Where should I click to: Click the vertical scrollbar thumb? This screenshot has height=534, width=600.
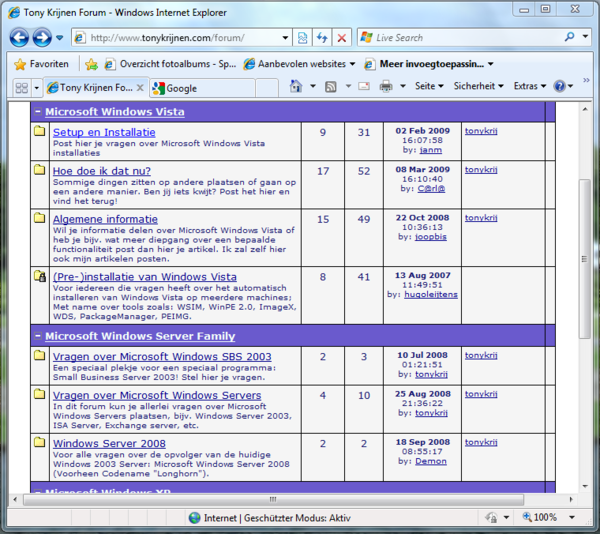pos(584,259)
